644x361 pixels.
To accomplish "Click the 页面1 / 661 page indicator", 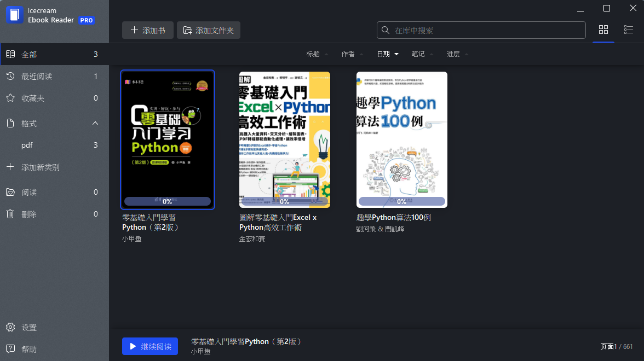I will [x=616, y=347].
